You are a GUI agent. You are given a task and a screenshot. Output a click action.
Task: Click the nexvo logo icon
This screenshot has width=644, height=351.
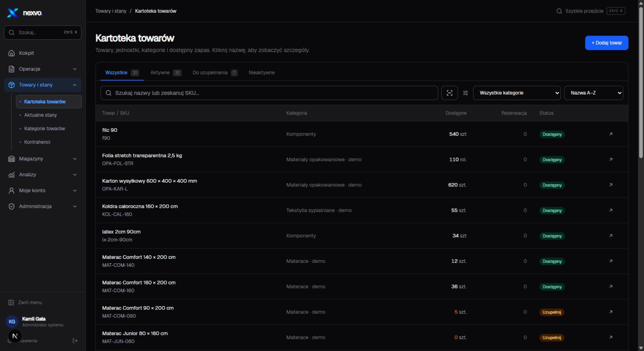pyautogui.click(x=13, y=13)
